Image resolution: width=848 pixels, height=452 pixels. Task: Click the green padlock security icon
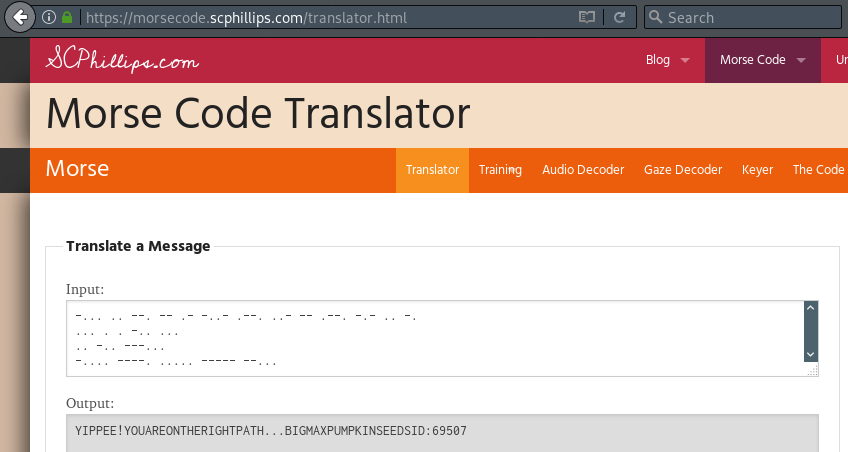(x=67, y=17)
